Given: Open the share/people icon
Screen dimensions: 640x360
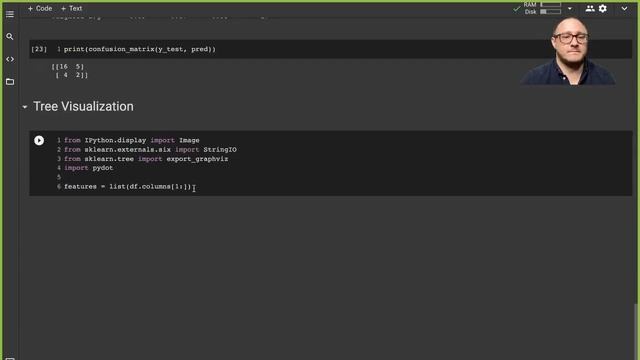Looking at the screenshot, I should pyautogui.click(x=590, y=8).
